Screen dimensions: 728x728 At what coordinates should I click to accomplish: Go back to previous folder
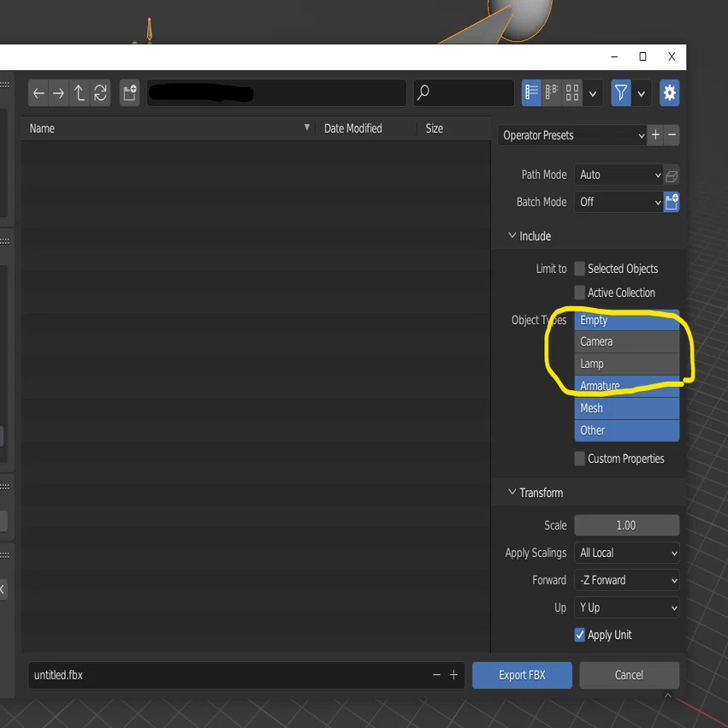tap(38, 93)
